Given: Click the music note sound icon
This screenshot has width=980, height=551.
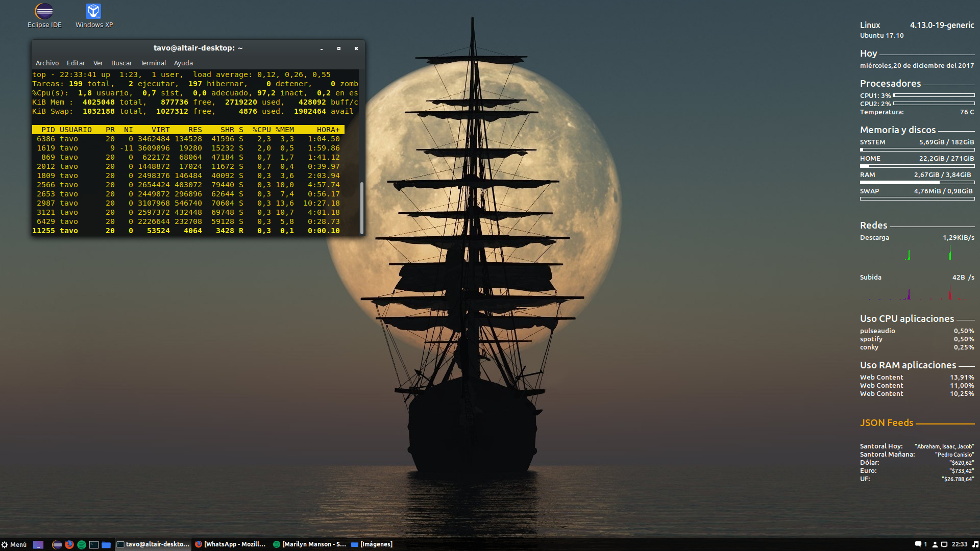Looking at the screenshot, I should click(975, 544).
